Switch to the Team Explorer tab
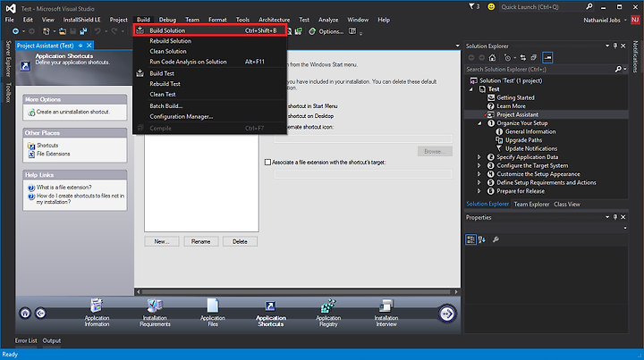This screenshot has height=360, width=644. (x=531, y=205)
